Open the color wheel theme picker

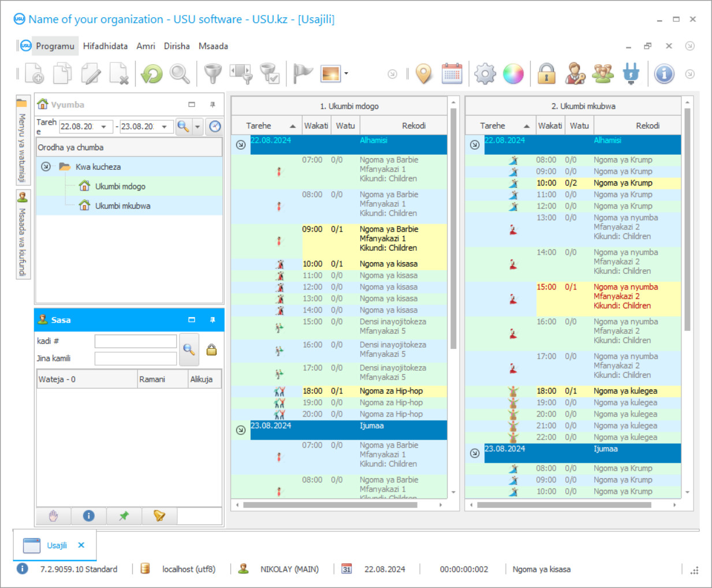pos(513,74)
